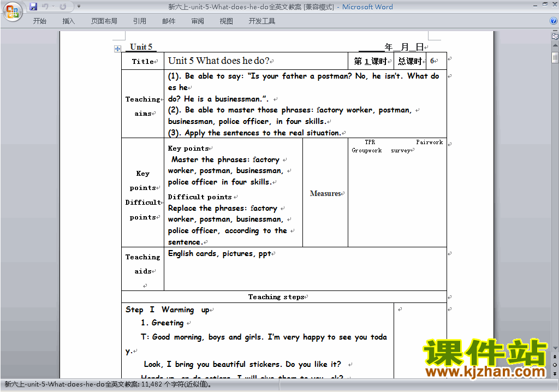Switch to the 插入 tab
The height and width of the screenshot is (392, 559).
tap(68, 21)
